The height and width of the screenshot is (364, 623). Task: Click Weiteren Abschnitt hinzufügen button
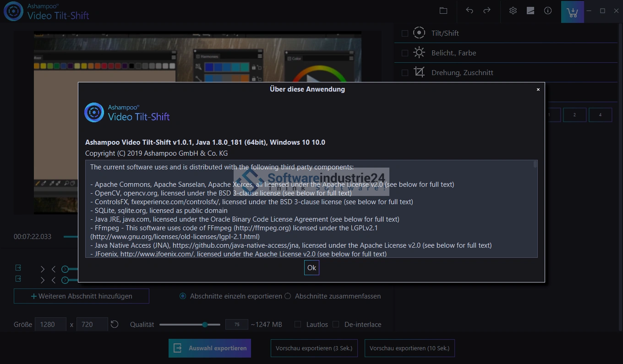click(x=82, y=296)
